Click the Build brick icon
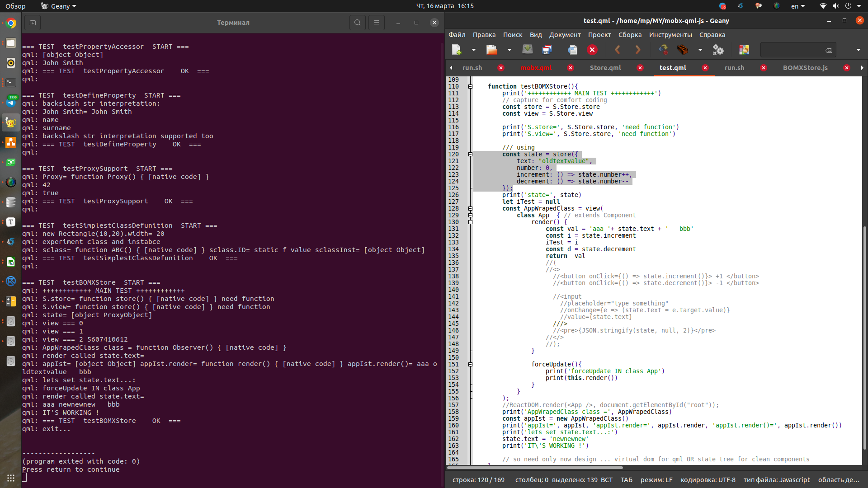Image resolution: width=868 pixels, height=488 pixels. tap(683, 50)
